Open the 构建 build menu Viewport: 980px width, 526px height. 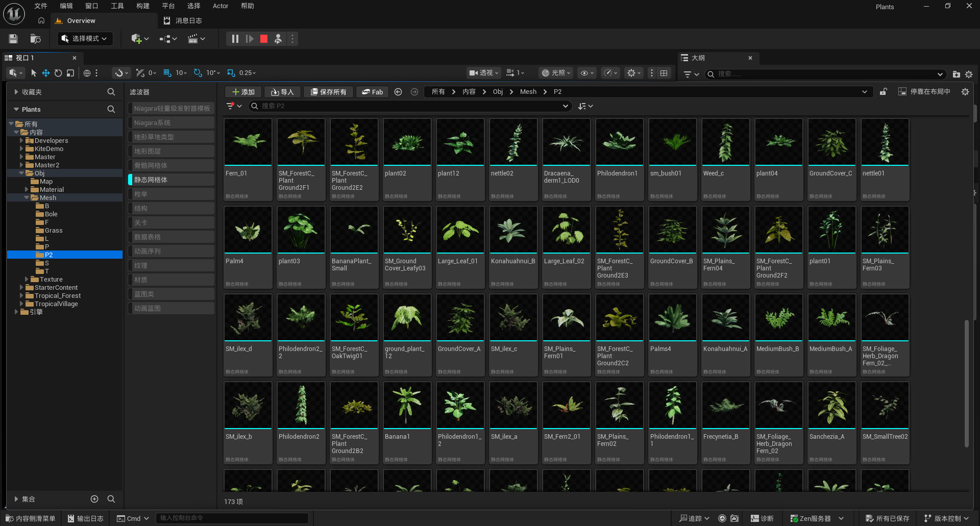coord(143,6)
